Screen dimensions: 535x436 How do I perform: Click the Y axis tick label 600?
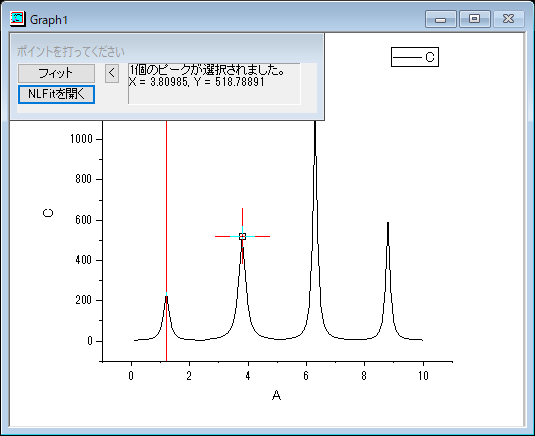(x=84, y=220)
